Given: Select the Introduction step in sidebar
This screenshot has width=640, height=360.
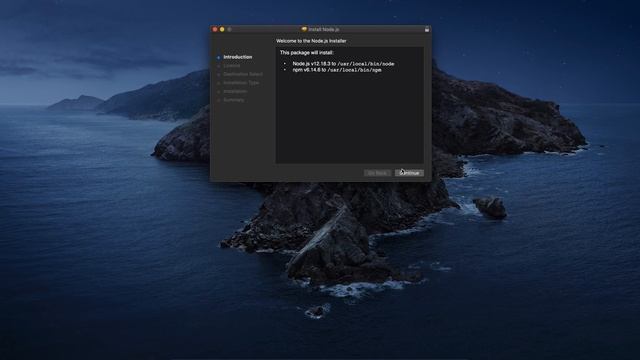Looking at the screenshot, I should [x=238, y=57].
